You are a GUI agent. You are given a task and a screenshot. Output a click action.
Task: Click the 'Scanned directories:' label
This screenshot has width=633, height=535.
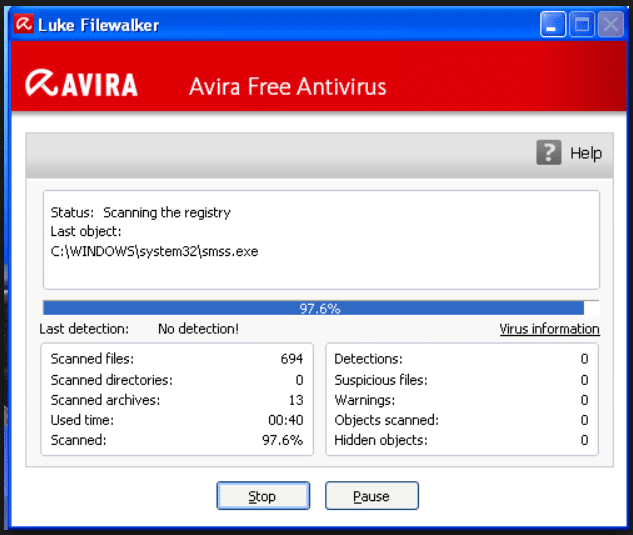(111, 380)
